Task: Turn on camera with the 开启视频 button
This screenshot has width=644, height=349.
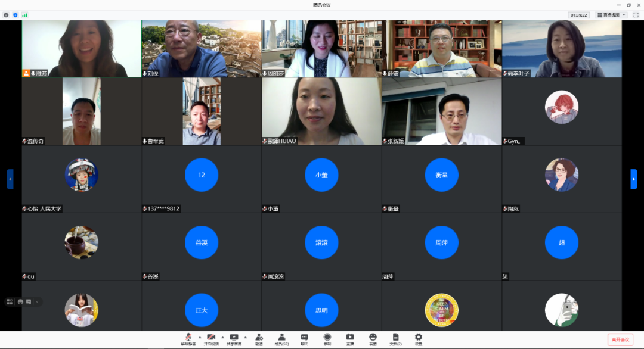Action: [x=211, y=339]
